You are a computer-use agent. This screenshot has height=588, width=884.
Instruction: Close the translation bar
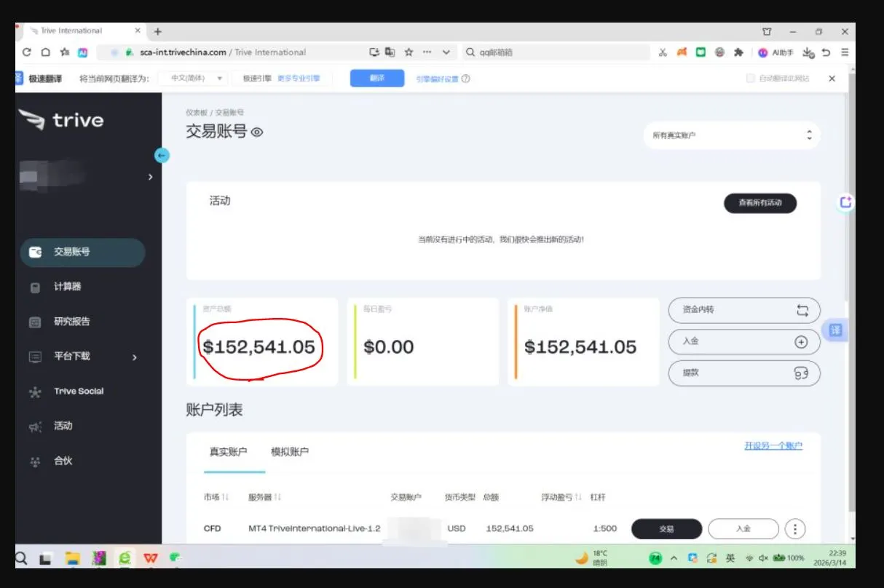(832, 79)
